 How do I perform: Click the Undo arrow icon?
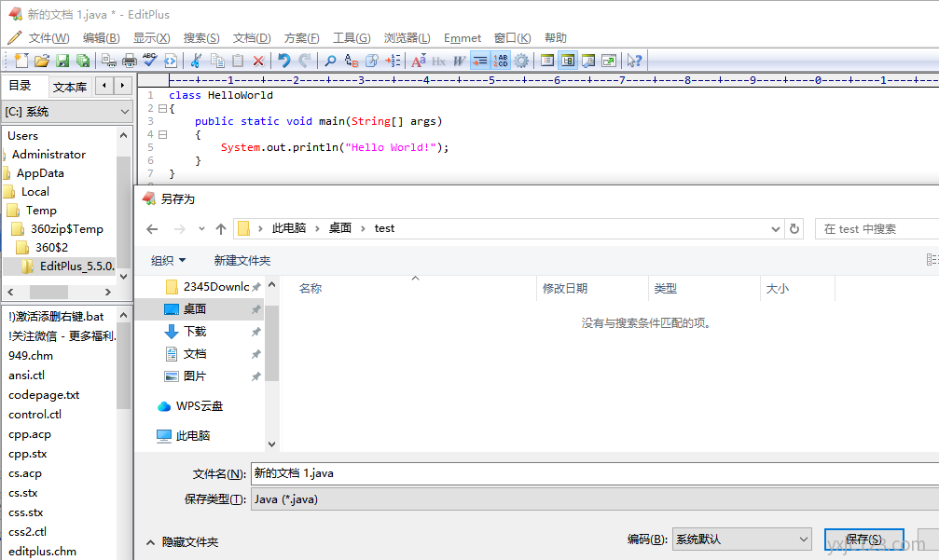(x=283, y=61)
